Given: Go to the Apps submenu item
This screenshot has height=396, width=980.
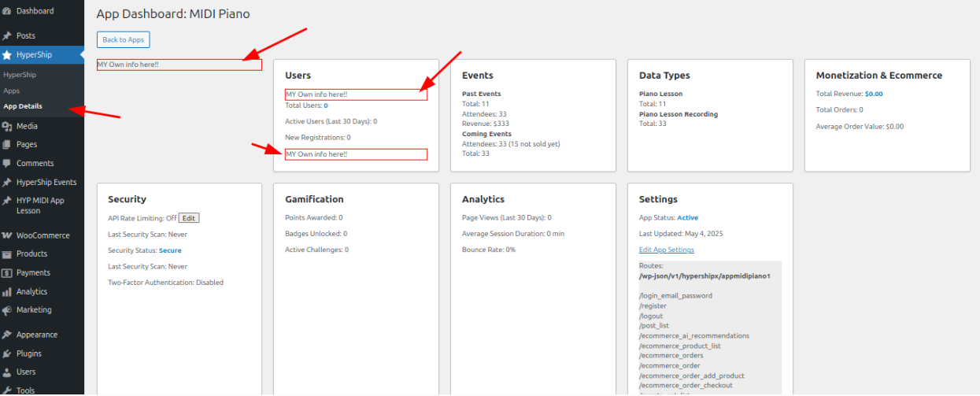Looking at the screenshot, I should tap(11, 91).
